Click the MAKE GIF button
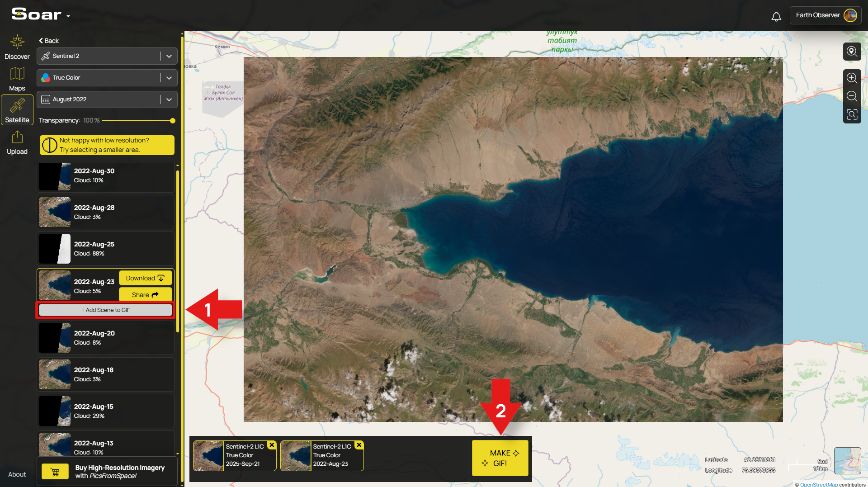 click(x=500, y=458)
